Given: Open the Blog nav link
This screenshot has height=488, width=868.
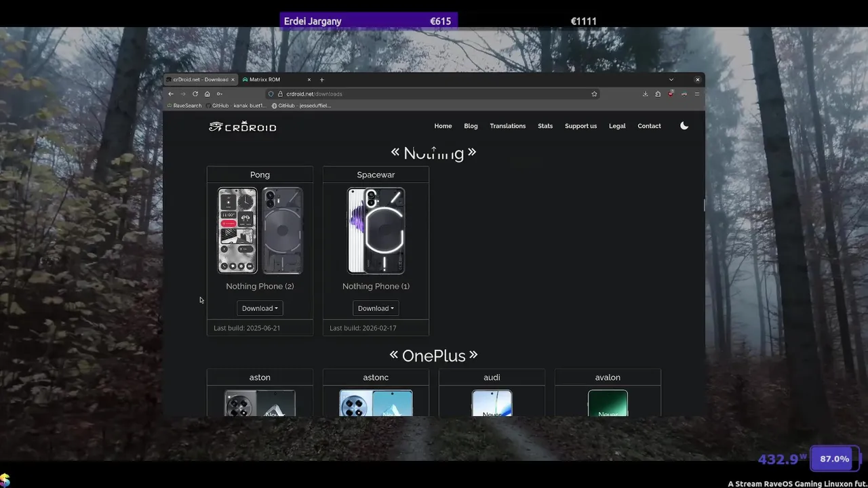Looking at the screenshot, I should click(x=471, y=126).
